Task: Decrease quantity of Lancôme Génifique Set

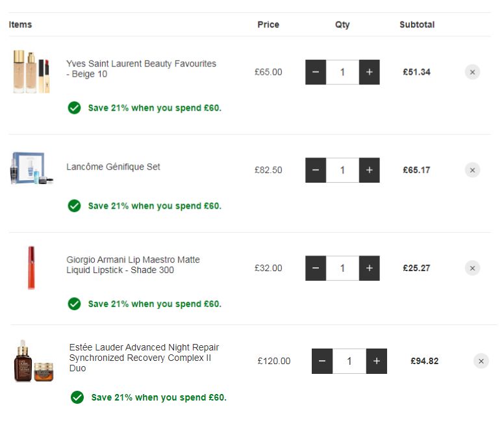Action: tap(316, 170)
